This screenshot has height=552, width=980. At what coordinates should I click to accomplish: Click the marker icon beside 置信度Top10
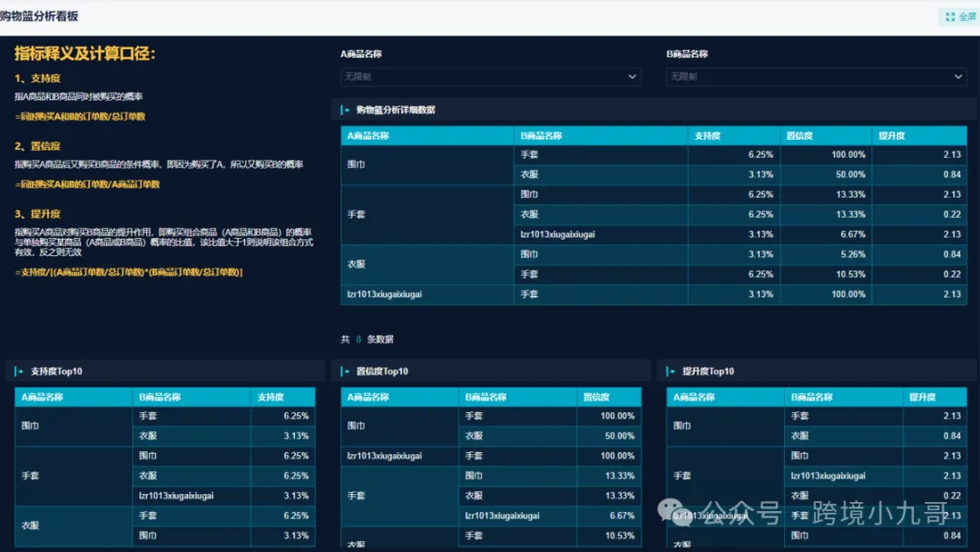pos(345,371)
